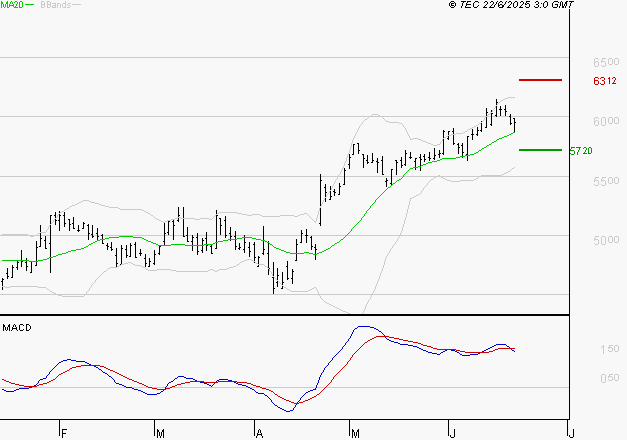This screenshot has height=440, width=627.
Task: Click the A month label on time axis
Action: [x=258, y=433]
